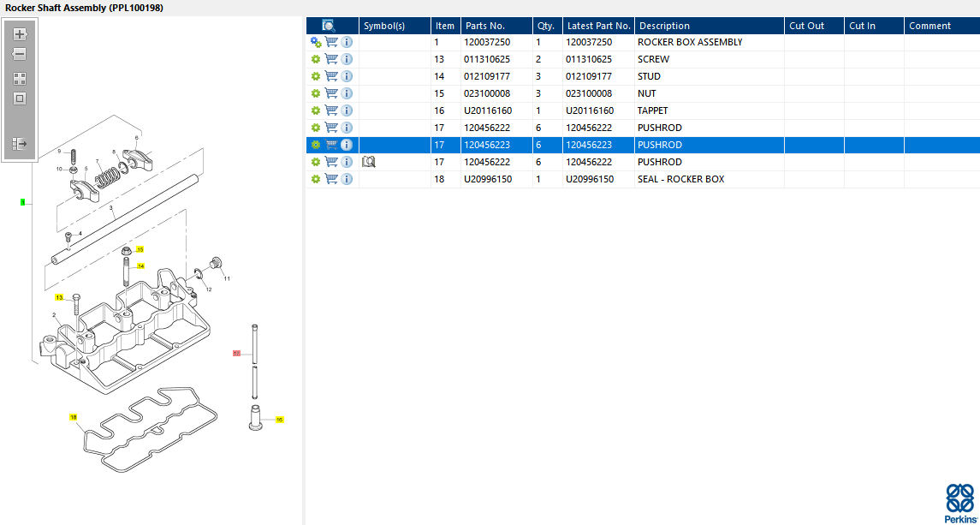
Task: Sort by Qty. column header
Action: coord(548,26)
